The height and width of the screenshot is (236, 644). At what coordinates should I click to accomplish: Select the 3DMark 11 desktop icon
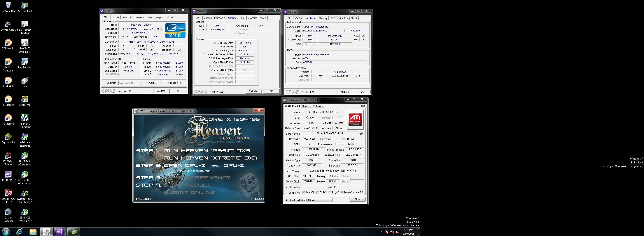(x=8, y=44)
